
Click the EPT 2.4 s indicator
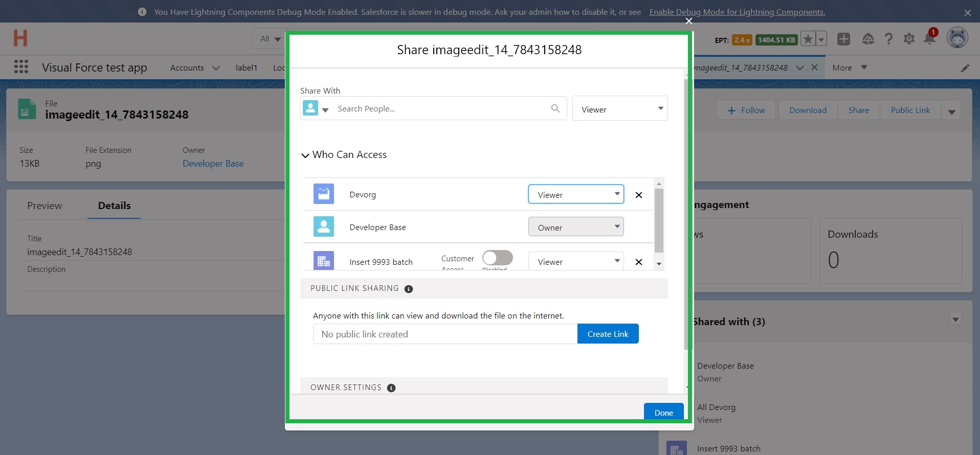pyautogui.click(x=742, y=40)
